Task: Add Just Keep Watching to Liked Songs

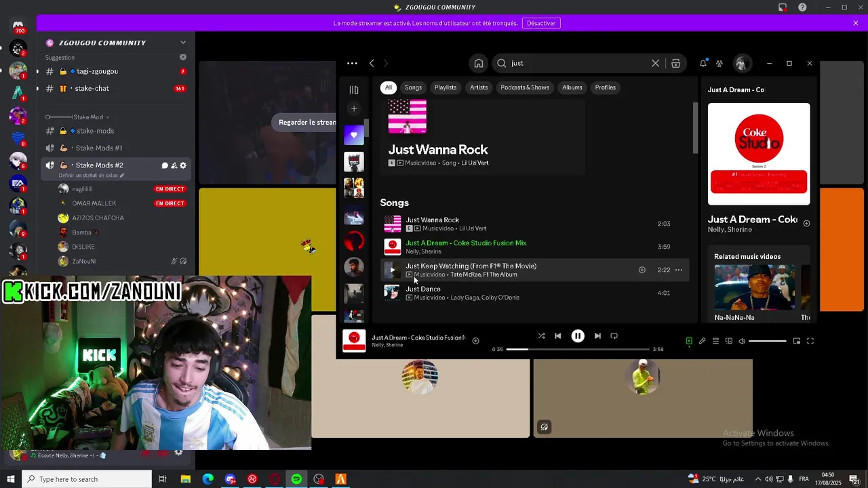Action: pos(642,270)
